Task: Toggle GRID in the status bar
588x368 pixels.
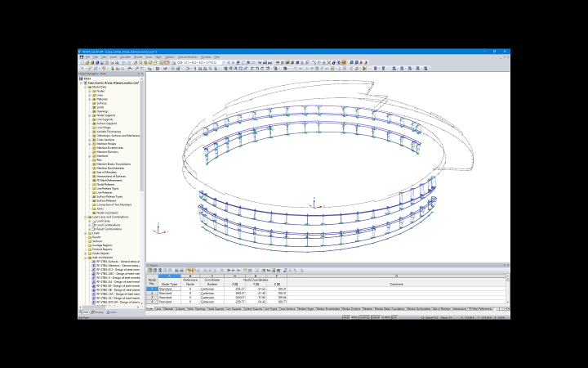Action: (x=354, y=317)
